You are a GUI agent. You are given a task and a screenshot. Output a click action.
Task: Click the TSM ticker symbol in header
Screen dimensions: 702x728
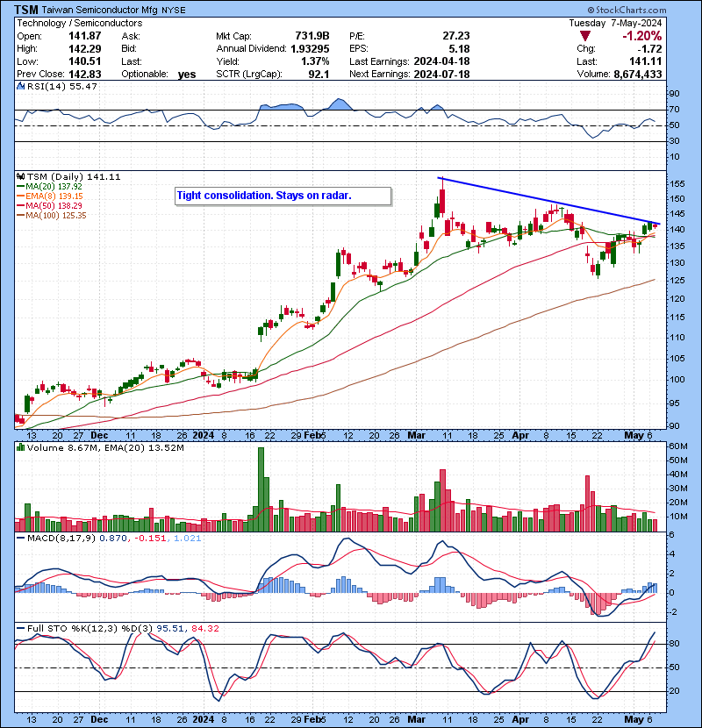[28, 9]
